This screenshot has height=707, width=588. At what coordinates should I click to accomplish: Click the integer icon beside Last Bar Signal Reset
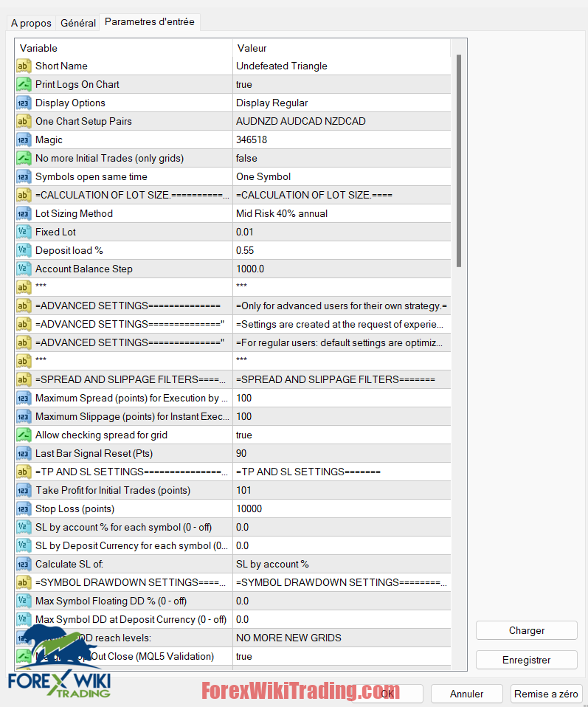click(24, 454)
